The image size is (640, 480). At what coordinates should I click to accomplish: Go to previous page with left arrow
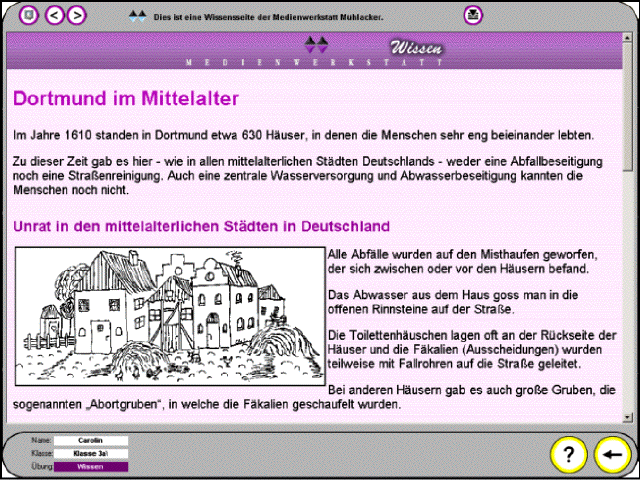point(55,15)
